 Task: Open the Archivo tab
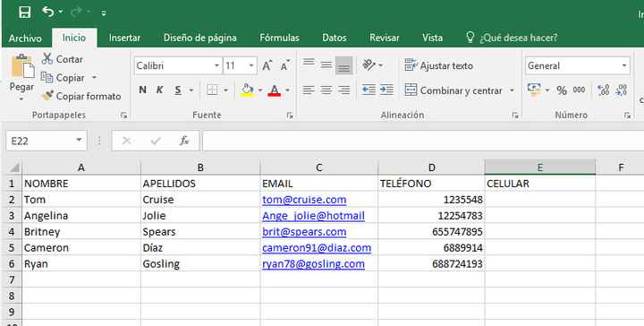pos(25,39)
